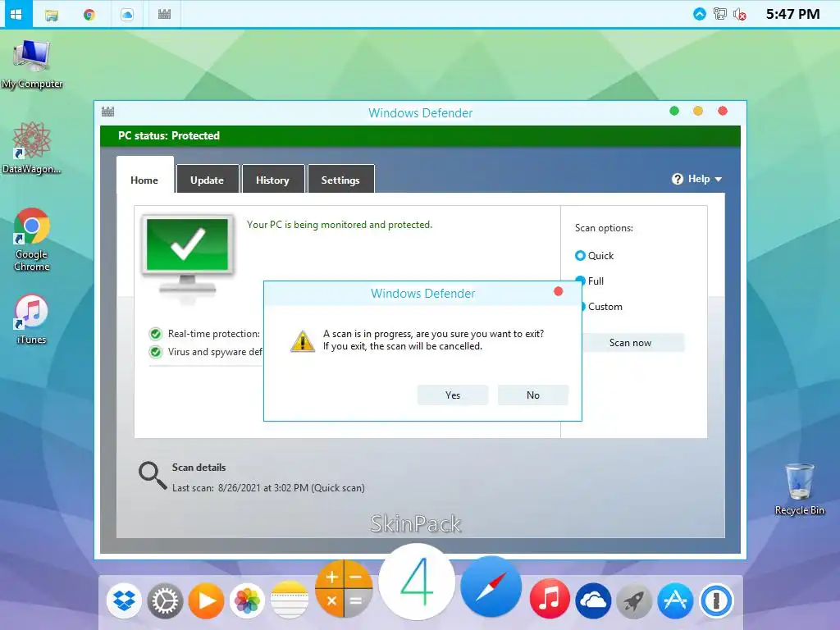Image resolution: width=840 pixels, height=630 pixels.
Task: Click the red close button on Defender window
Action: (723, 111)
